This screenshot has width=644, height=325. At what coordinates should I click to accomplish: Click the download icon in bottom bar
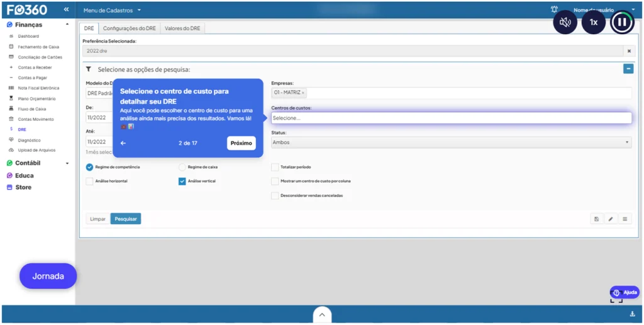click(x=633, y=314)
